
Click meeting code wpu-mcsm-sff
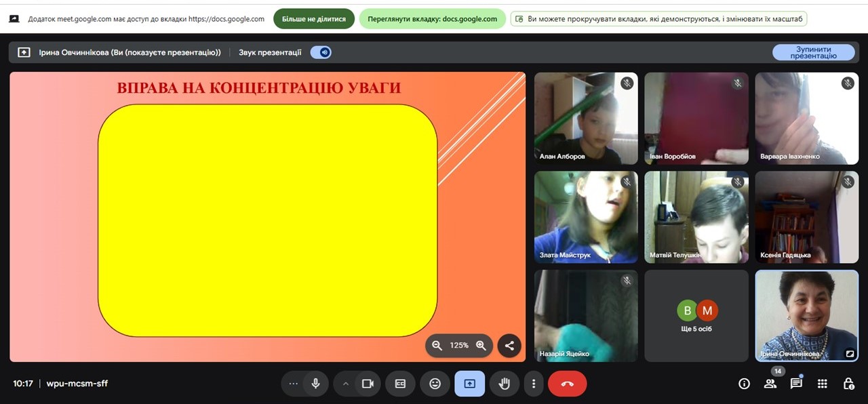77,384
